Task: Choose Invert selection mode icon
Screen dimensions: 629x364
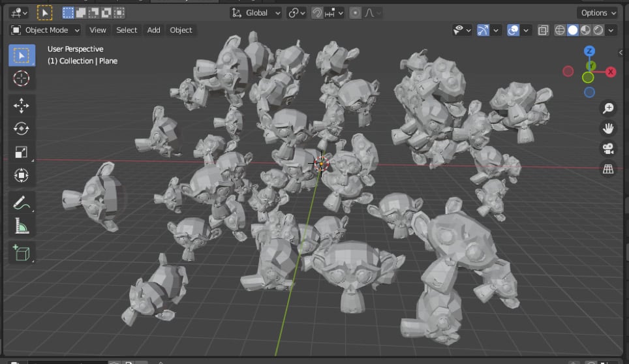Action: click(x=106, y=13)
